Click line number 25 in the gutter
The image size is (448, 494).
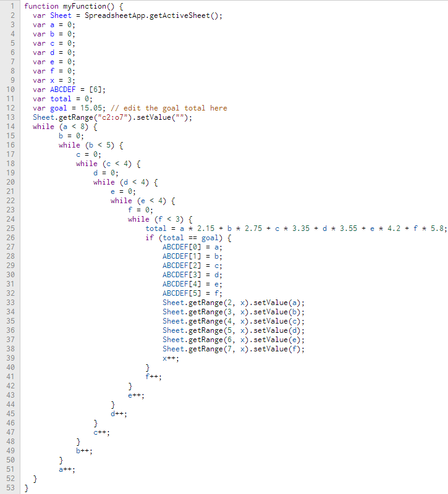(11, 228)
